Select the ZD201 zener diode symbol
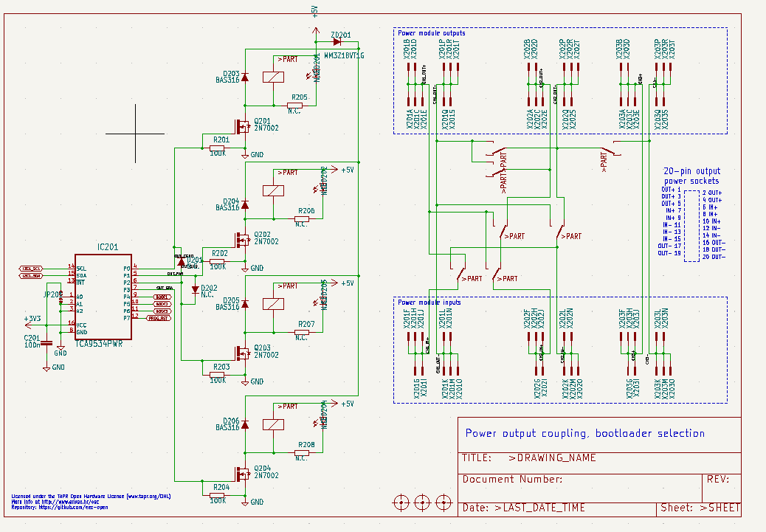The height and width of the screenshot is (532, 766). click(337, 42)
